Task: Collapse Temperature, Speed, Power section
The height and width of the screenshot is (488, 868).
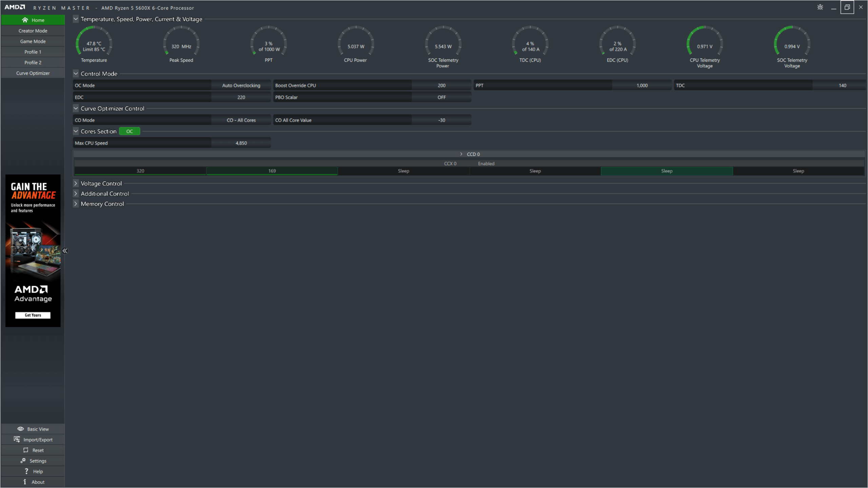Action: 76,19
